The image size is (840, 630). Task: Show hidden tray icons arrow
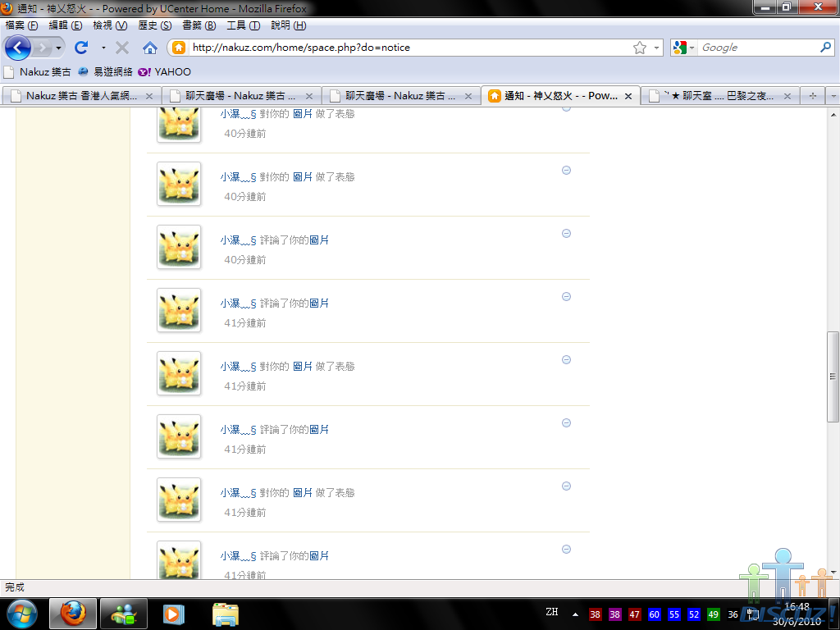coord(575,614)
